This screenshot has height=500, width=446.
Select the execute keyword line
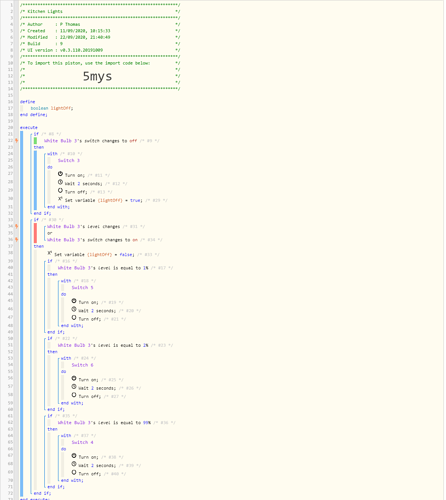[29, 127]
